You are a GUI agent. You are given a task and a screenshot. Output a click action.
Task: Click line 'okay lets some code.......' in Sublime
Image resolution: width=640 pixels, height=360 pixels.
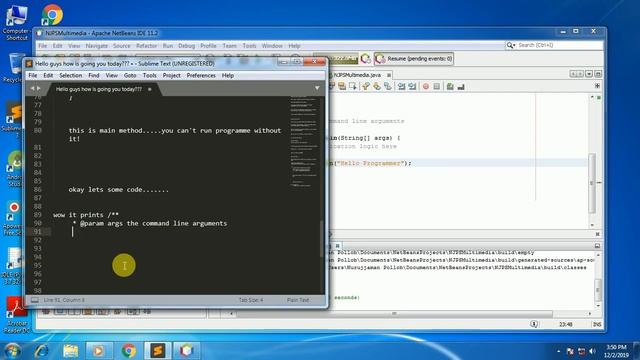click(x=118, y=190)
